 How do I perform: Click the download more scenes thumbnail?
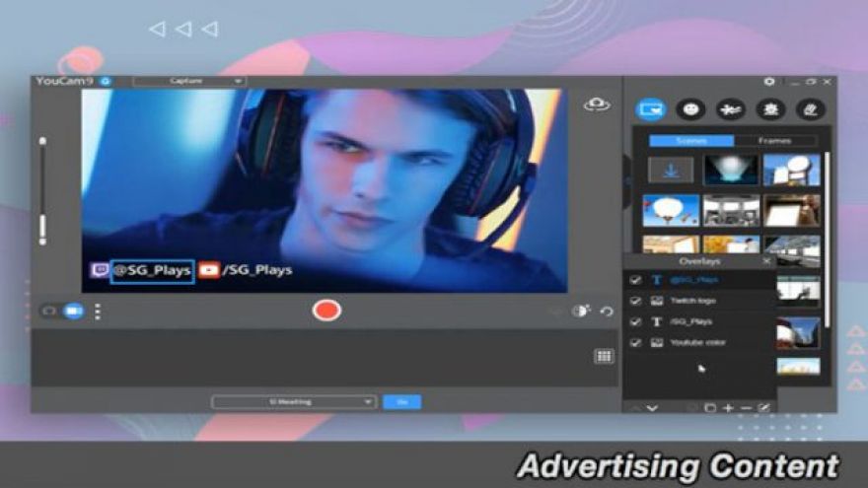671,170
